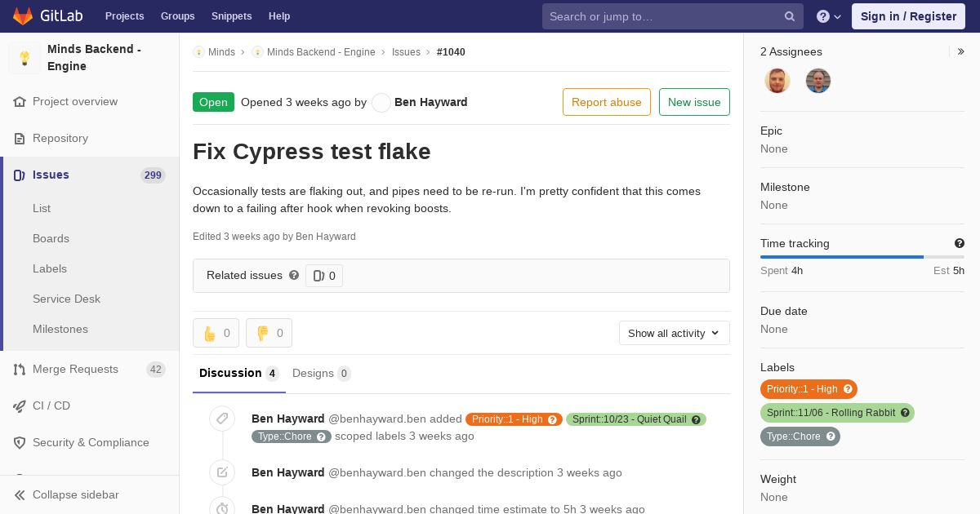Open the Snippets menu
Image resolution: width=980 pixels, height=514 pixels.
coord(231,16)
